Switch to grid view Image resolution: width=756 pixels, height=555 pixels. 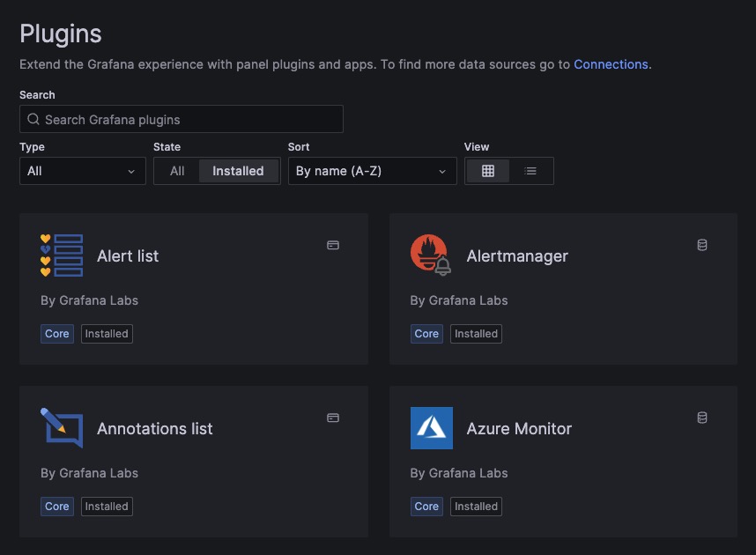pyautogui.click(x=488, y=171)
